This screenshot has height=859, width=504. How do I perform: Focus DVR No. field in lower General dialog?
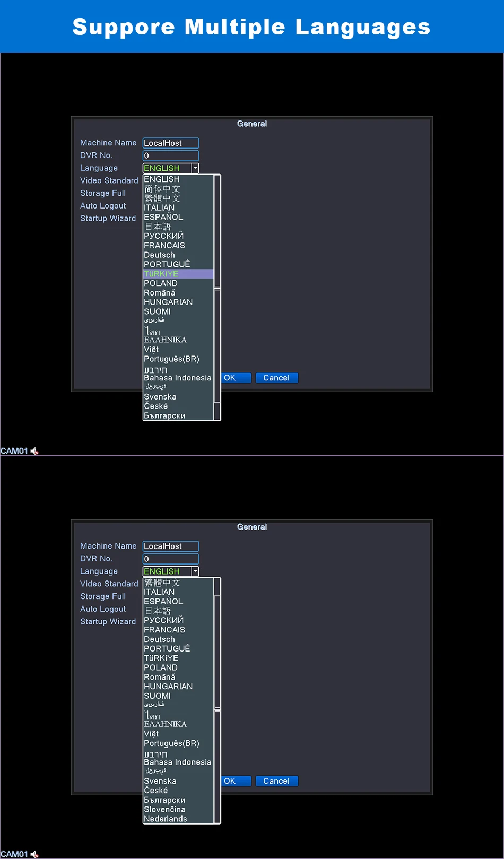click(171, 559)
